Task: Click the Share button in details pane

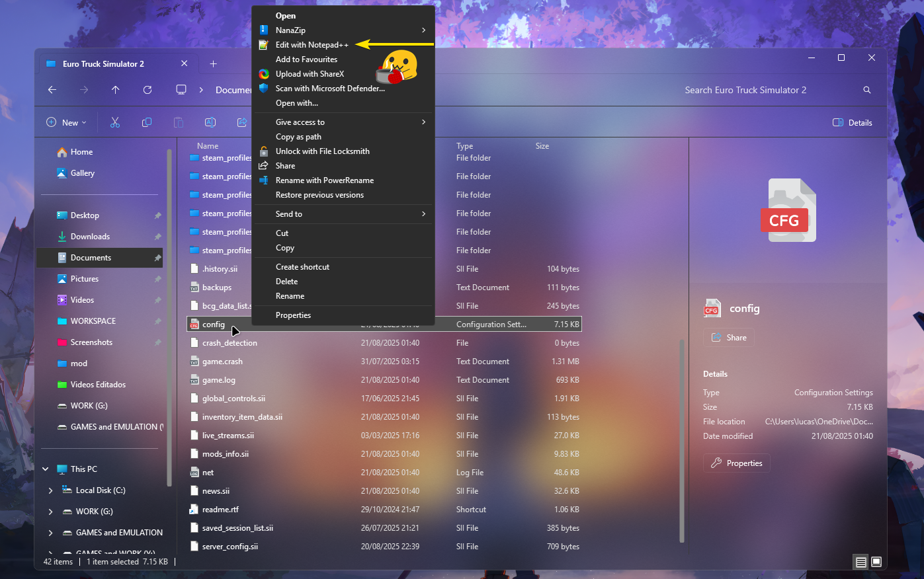Action: pos(729,338)
